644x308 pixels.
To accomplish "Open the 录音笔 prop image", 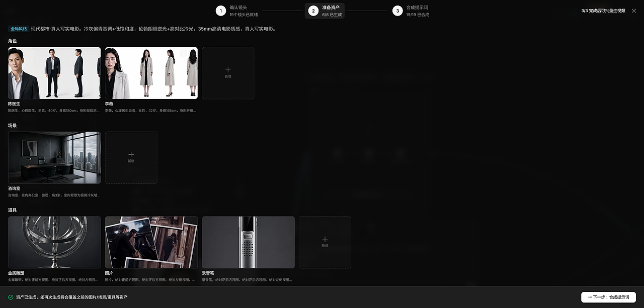I will 249,242.
